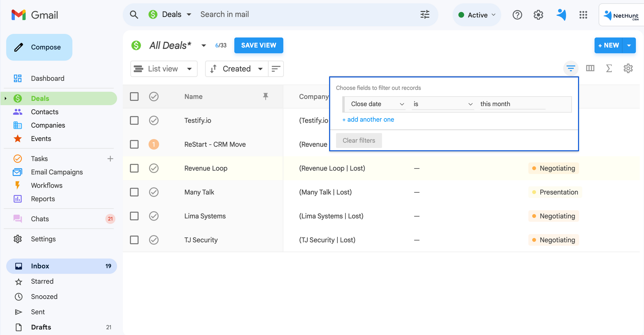
Task: Click the NetHunt CRM logo
Action: point(621,15)
